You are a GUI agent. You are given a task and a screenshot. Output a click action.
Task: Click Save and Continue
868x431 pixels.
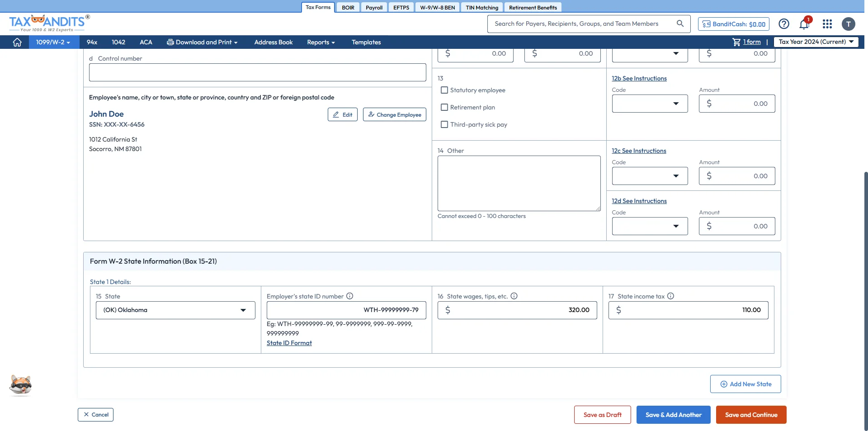(x=751, y=415)
